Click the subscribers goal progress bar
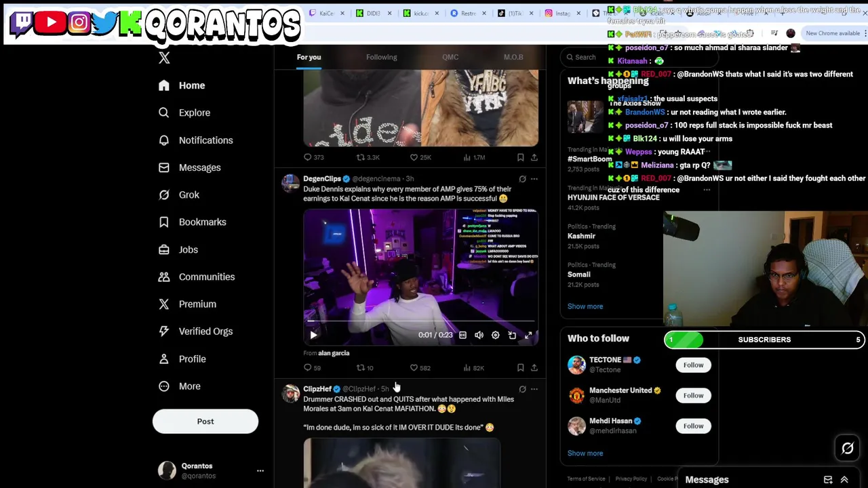868x488 pixels. 764,340
